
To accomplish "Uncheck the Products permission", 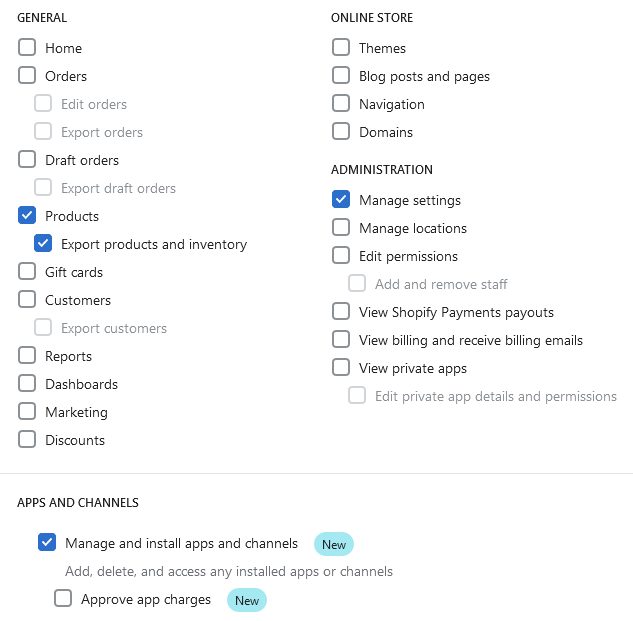I will (x=27, y=216).
